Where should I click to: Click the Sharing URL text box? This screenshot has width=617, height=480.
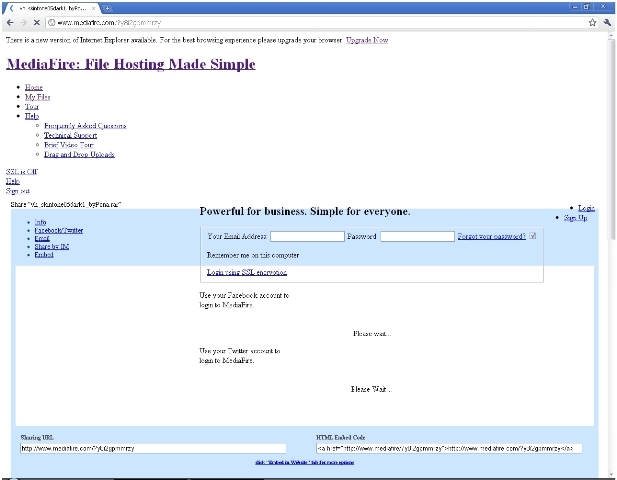click(152, 449)
